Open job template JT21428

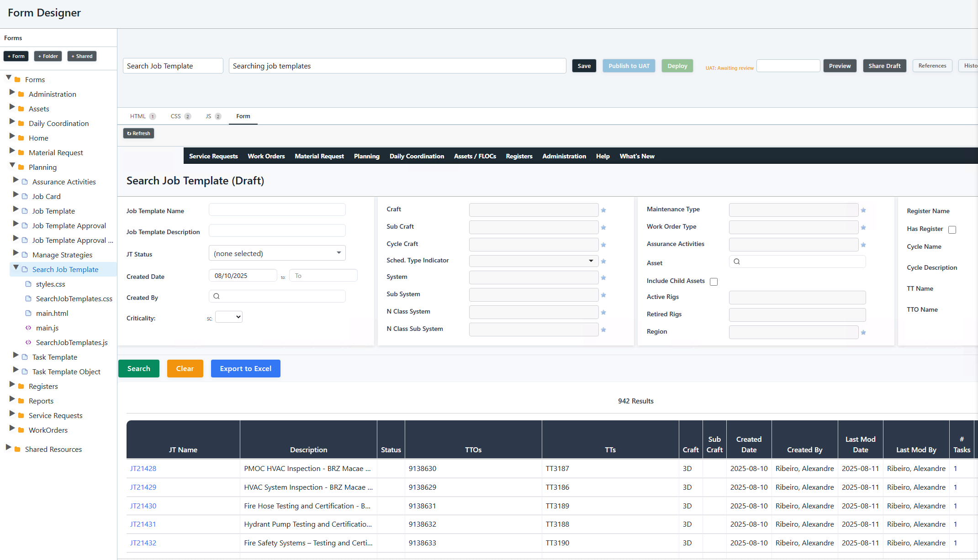coord(143,468)
